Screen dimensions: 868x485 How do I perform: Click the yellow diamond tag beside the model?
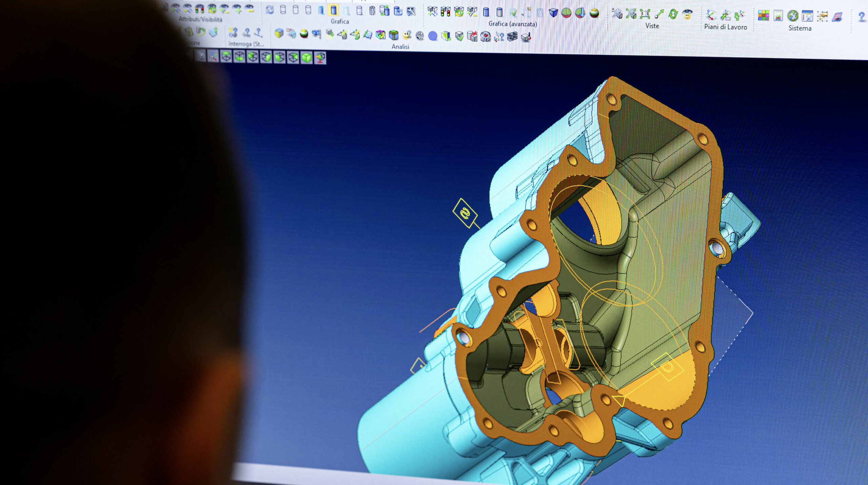click(x=465, y=213)
